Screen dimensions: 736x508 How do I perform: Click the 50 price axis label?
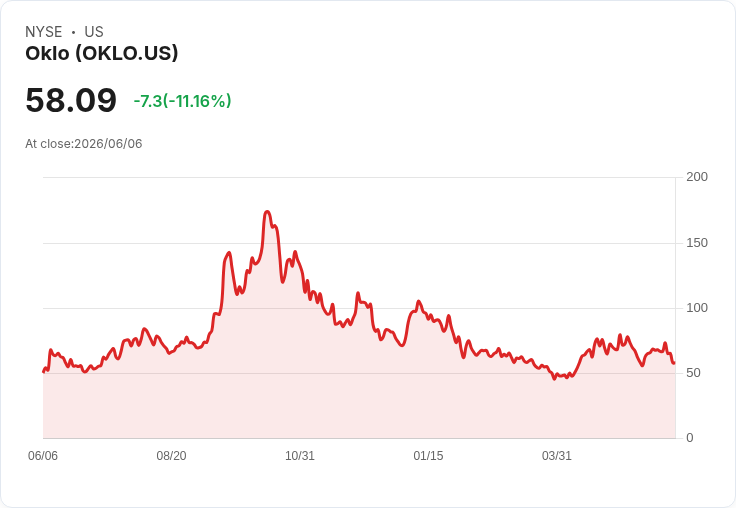tap(693, 373)
